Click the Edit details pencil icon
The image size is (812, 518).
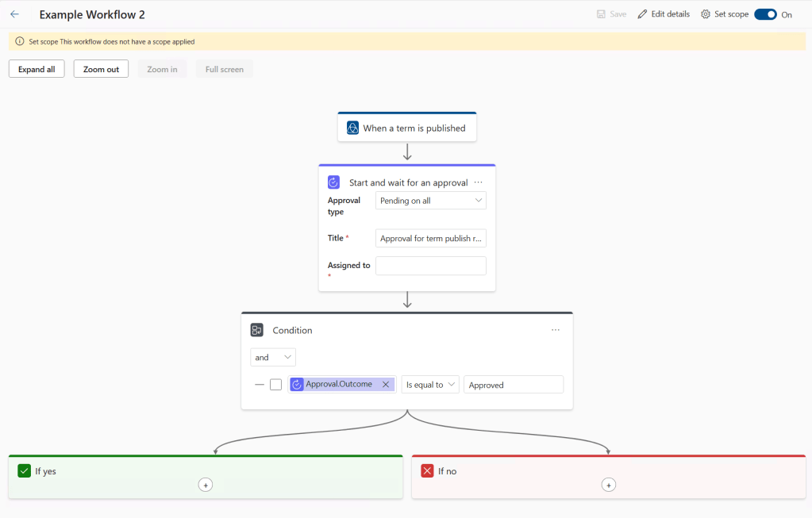pyautogui.click(x=643, y=14)
